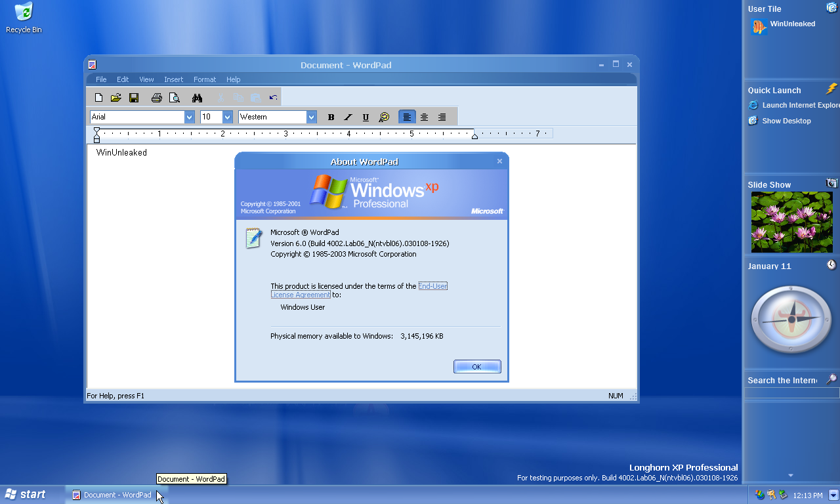Click the Undo arrow icon
The height and width of the screenshot is (504, 840).
[273, 98]
